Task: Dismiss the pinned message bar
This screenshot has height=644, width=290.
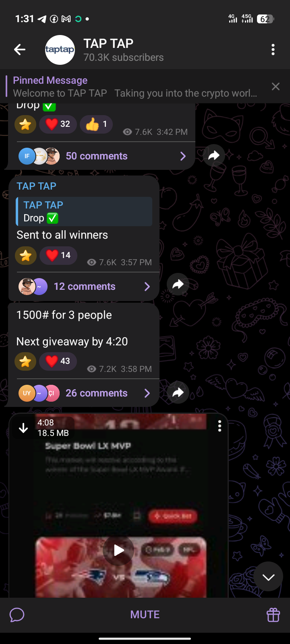Action: (x=275, y=87)
